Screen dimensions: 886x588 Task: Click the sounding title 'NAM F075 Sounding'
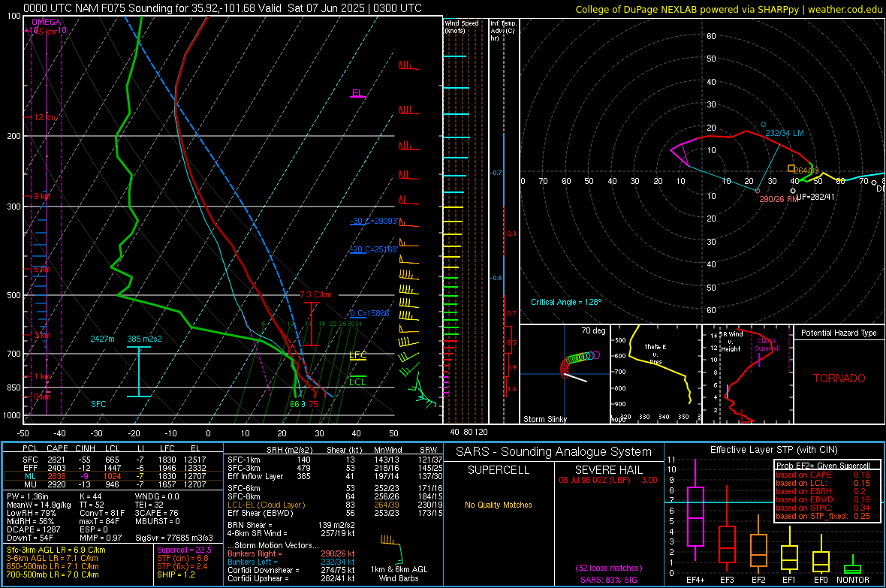[111, 8]
